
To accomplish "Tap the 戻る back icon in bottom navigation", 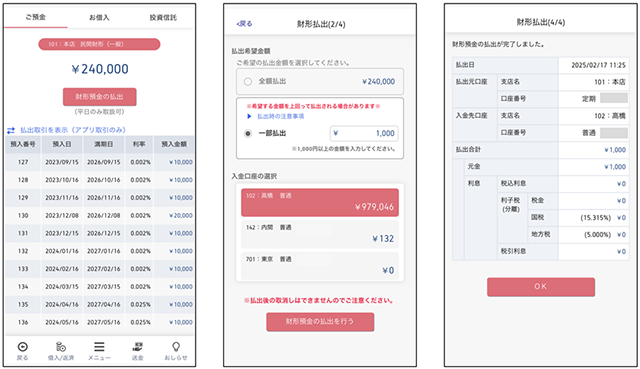I will [x=22, y=347].
